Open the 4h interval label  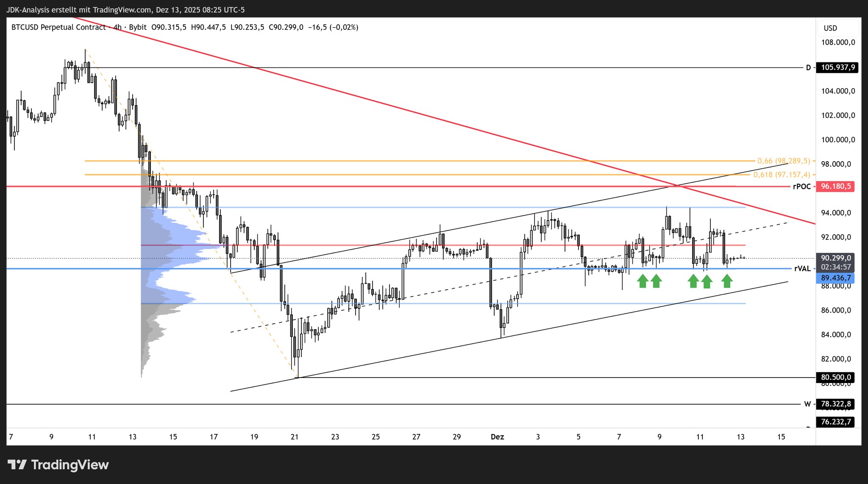pyautogui.click(x=117, y=28)
